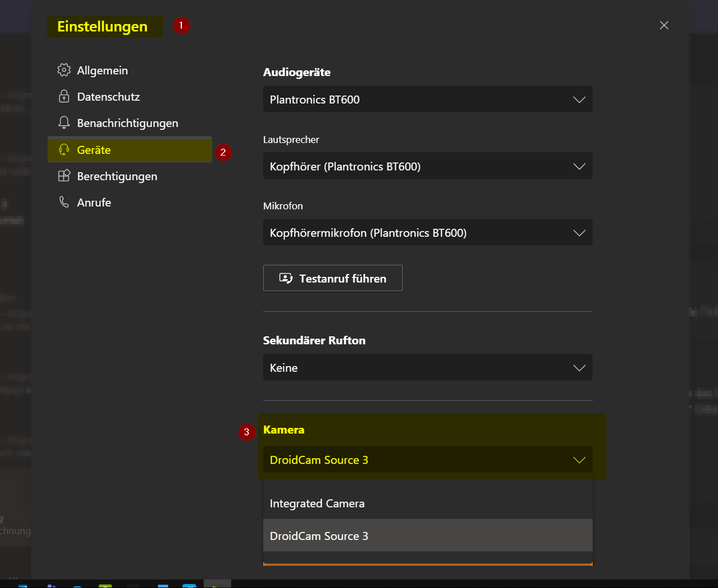Expand the Audiogeräte dropdown
718x588 pixels.
click(427, 100)
